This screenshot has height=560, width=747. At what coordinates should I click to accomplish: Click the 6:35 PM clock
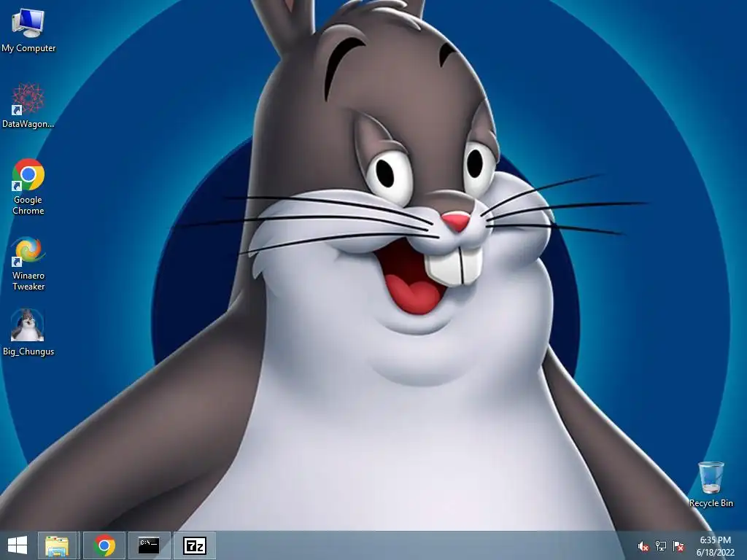coord(715,540)
